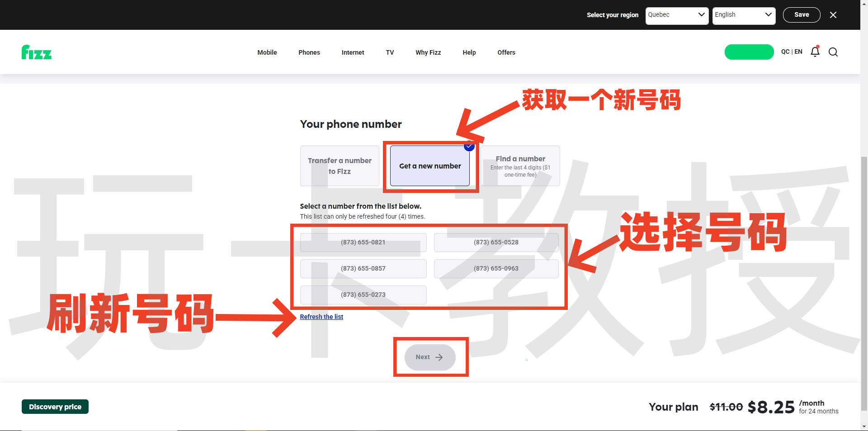The image size is (868, 431).
Task: Click the Fizz logo
Action: tap(36, 52)
